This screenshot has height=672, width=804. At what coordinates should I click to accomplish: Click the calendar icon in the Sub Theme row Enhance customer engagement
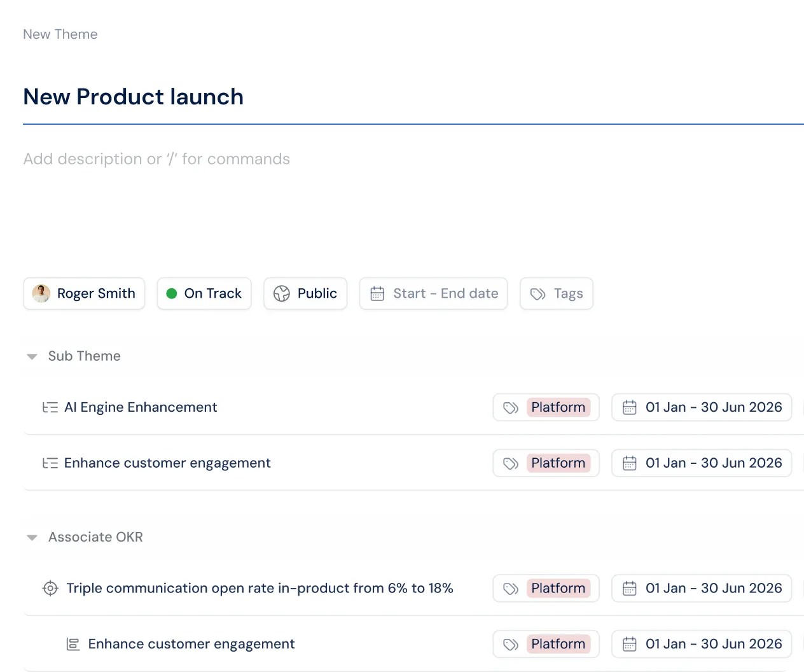tap(630, 463)
